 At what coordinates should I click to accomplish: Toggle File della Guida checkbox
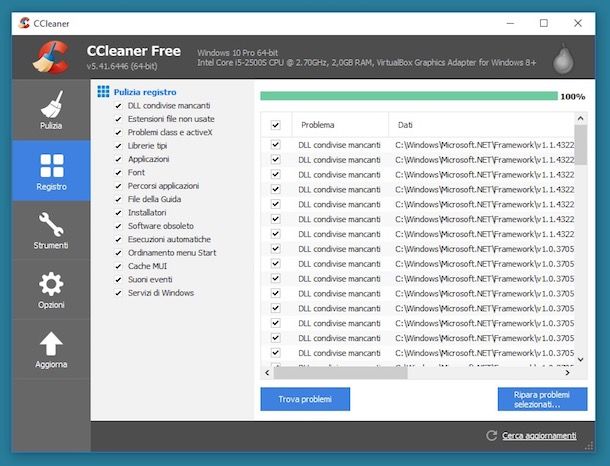tap(118, 200)
